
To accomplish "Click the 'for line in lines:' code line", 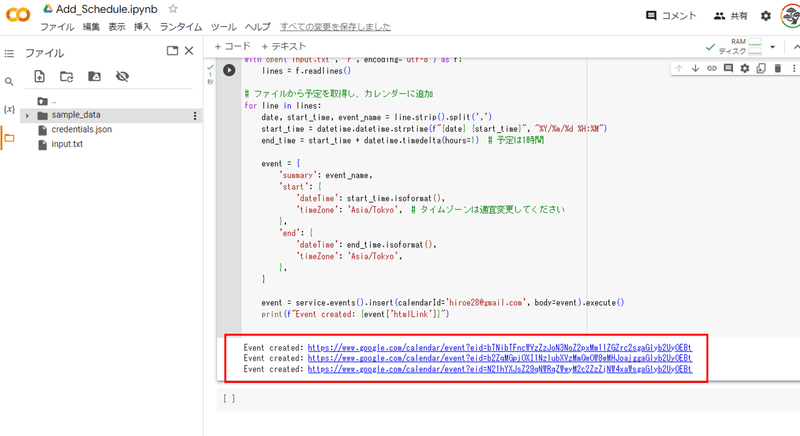I will 283,106.
